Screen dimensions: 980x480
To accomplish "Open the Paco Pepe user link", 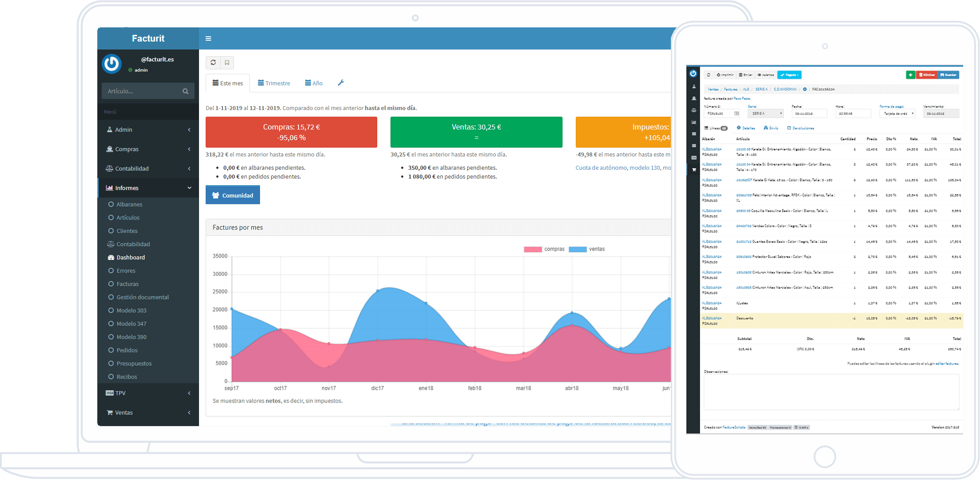I will tap(742, 99).
